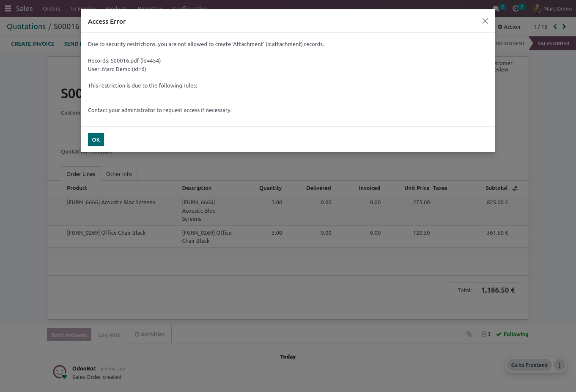Open optional columns settings icon
The image size is (576, 392).
click(515, 188)
